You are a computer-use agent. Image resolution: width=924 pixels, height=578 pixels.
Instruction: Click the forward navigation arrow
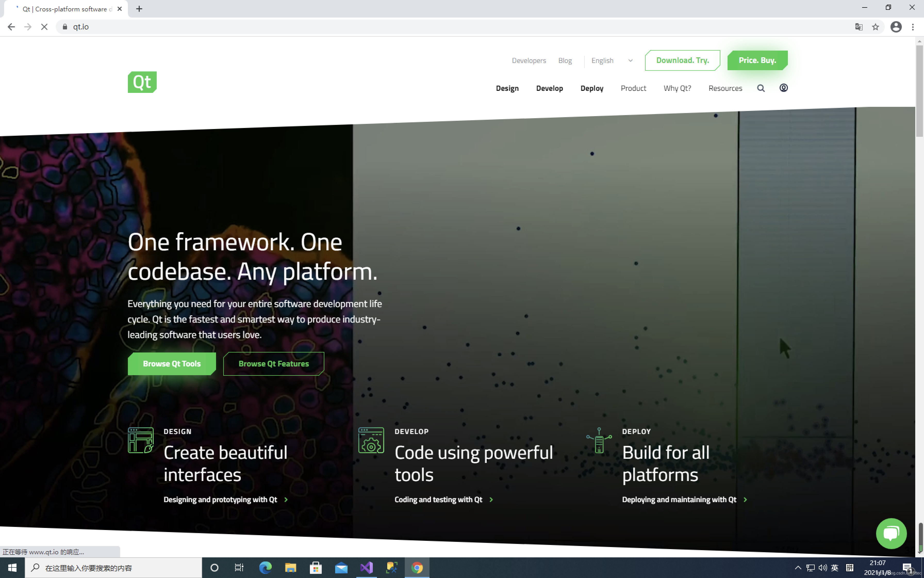(28, 27)
